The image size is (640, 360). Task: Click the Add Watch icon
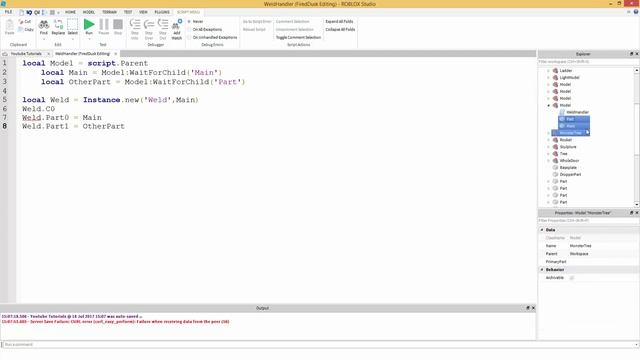[x=177, y=24]
